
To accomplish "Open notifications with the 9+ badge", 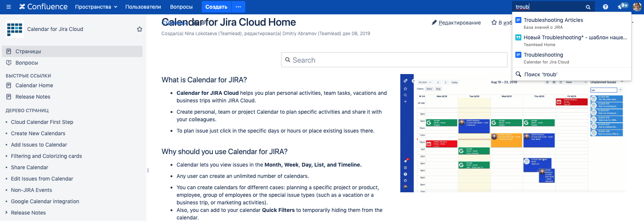I will [622, 6].
